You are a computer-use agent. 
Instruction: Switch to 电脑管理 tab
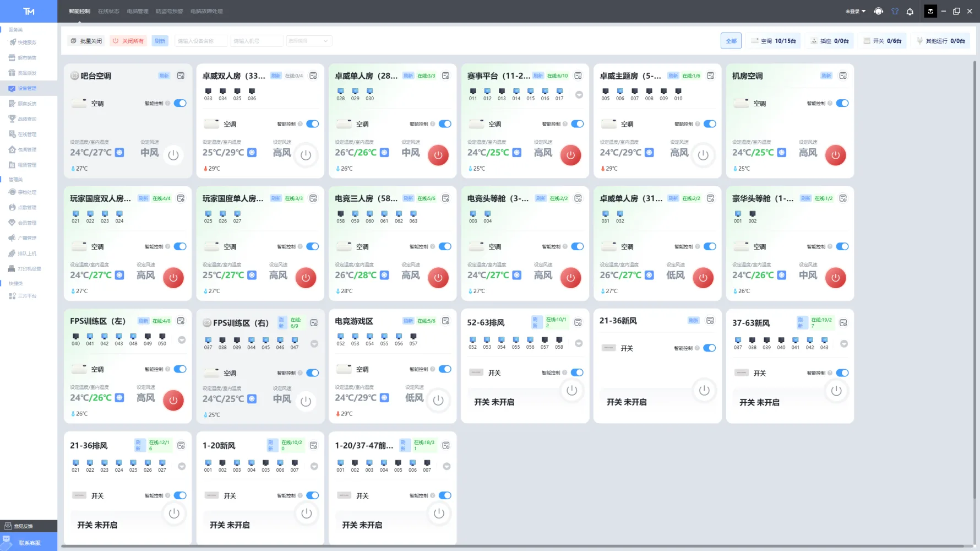pos(138,11)
